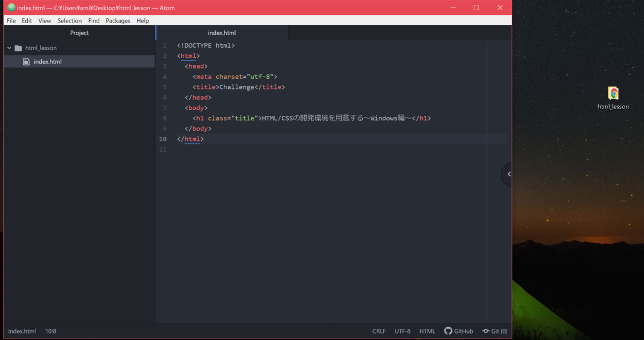Open the Git (0) panel label
Viewport: 644px width, 340px height.
click(499, 331)
